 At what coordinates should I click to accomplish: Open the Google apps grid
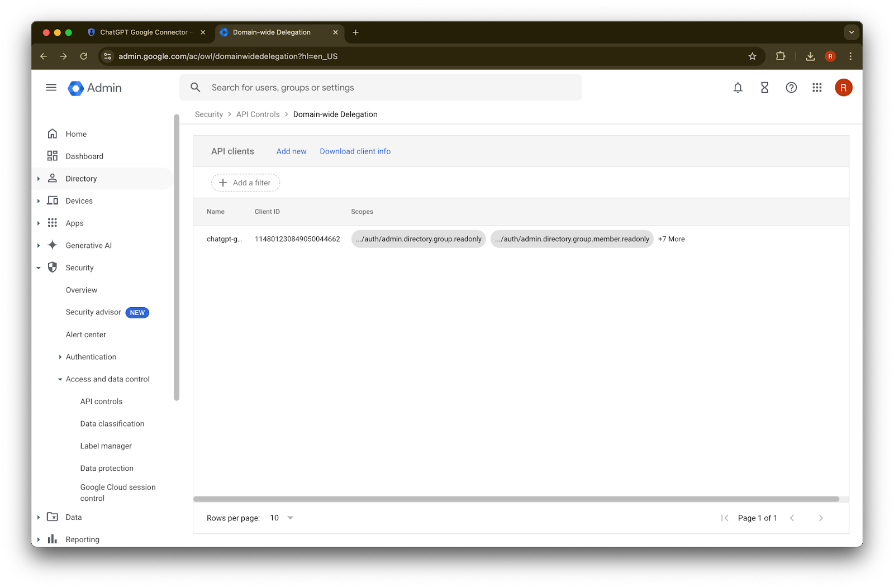pos(817,88)
